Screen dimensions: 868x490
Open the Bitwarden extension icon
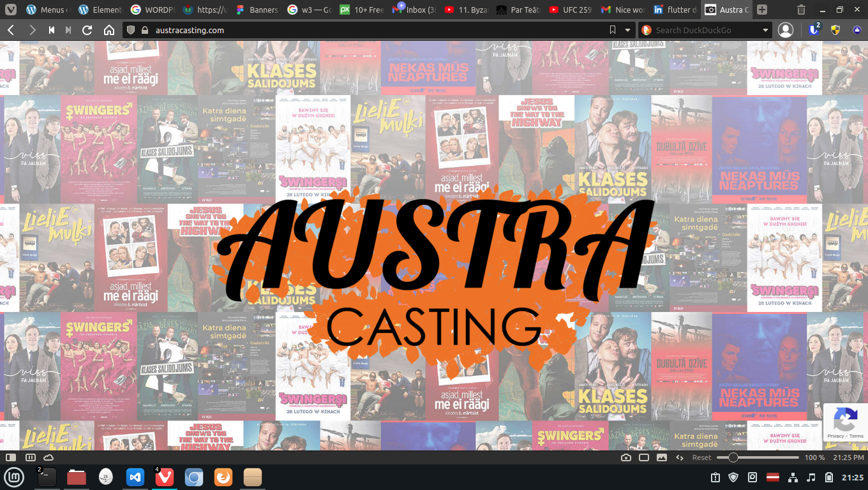pyautogui.click(x=814, y=29)
